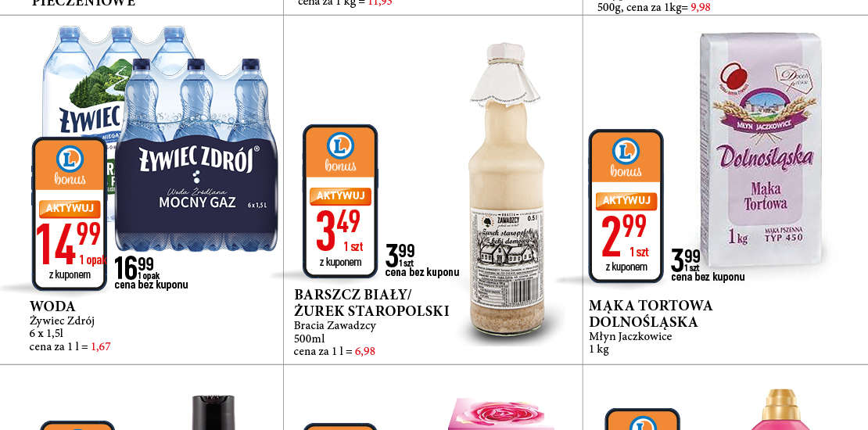Open the Dolnośląska Mąka Tortowa bag image
868x430 pixels.
point(761,149)
